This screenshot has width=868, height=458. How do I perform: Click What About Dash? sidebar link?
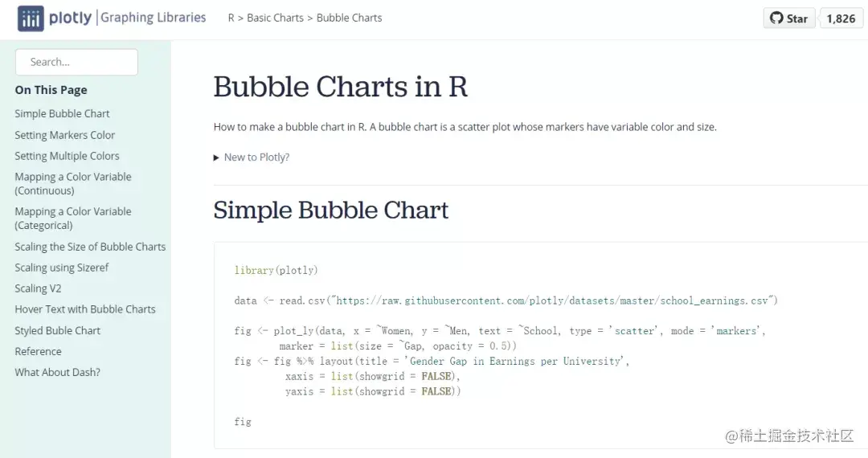[x=58, y=372]
